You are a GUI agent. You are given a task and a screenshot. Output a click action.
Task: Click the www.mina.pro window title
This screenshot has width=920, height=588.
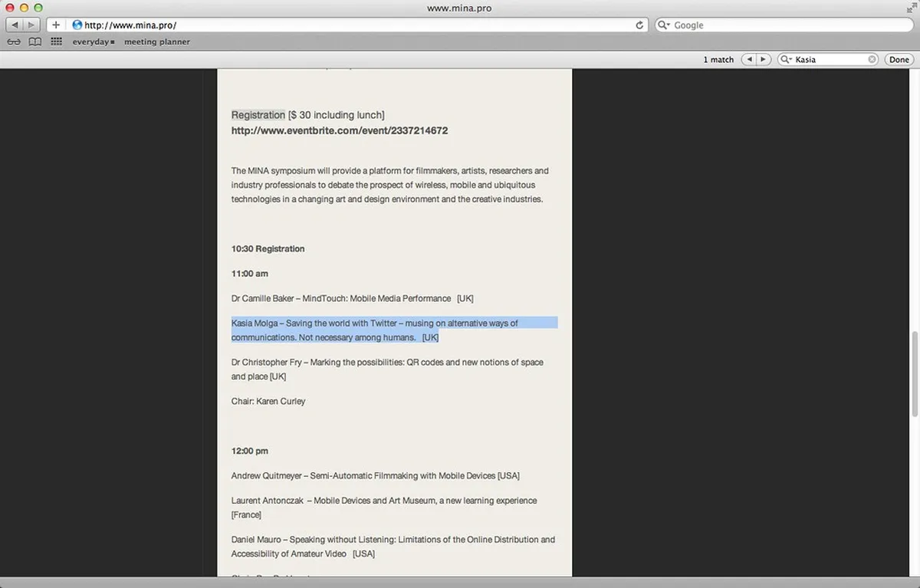point(459,8)
